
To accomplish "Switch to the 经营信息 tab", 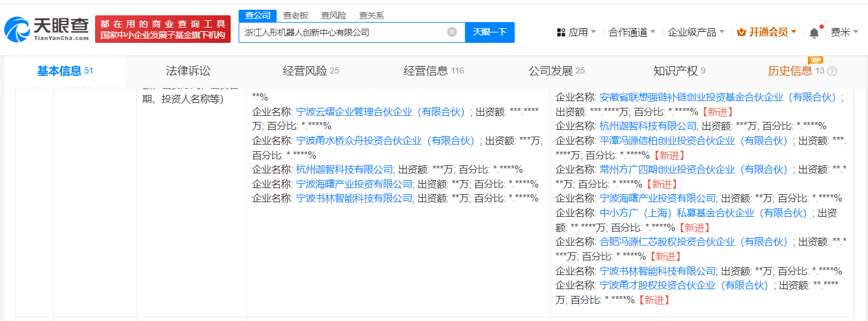I will point(434,71).
